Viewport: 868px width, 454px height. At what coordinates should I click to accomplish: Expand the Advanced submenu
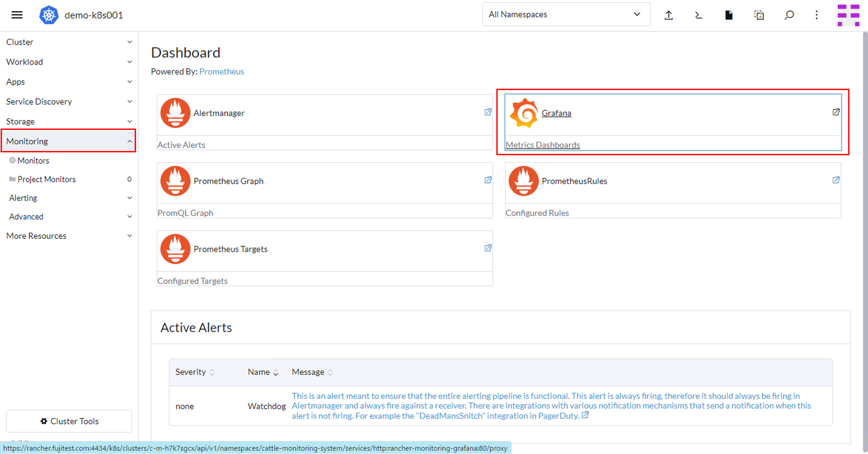(69, 217)
